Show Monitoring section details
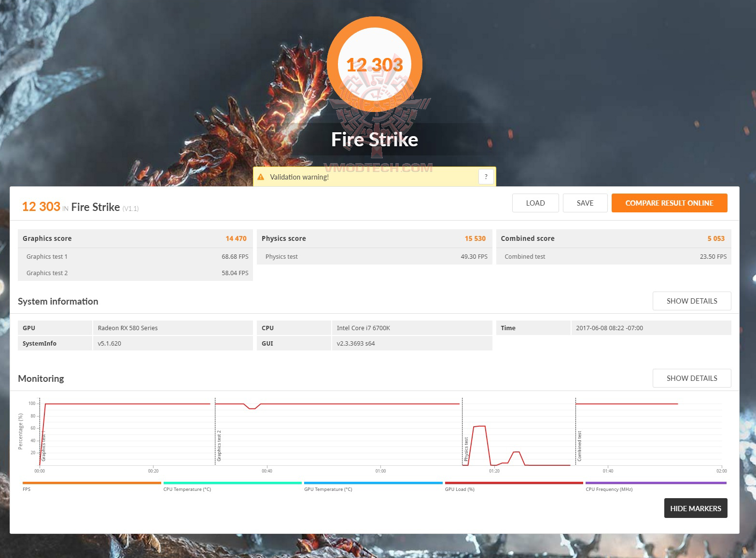Image resolution: width=756 pixels, height=558 pixels. tap(692, 378)
